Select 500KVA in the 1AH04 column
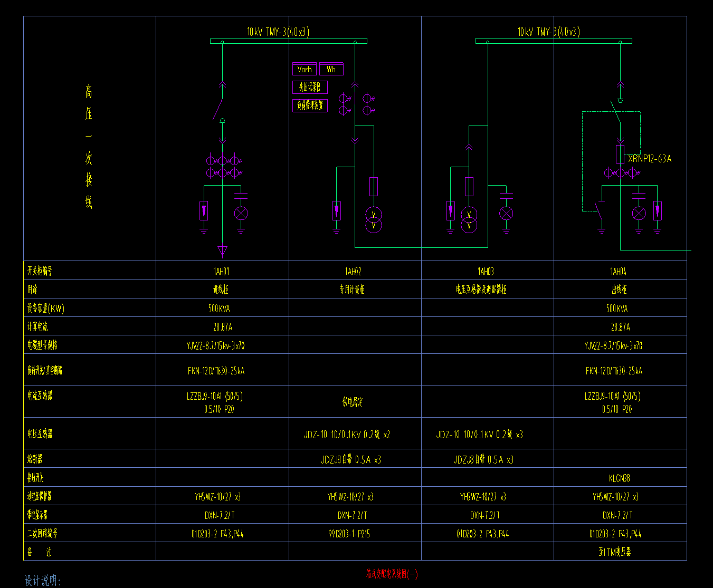 pyautogui.click(x=617, y=309)
